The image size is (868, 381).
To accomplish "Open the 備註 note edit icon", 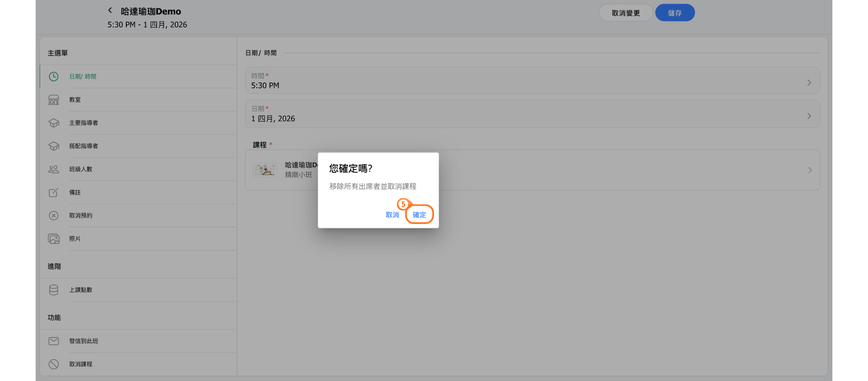I will point(53,193).
